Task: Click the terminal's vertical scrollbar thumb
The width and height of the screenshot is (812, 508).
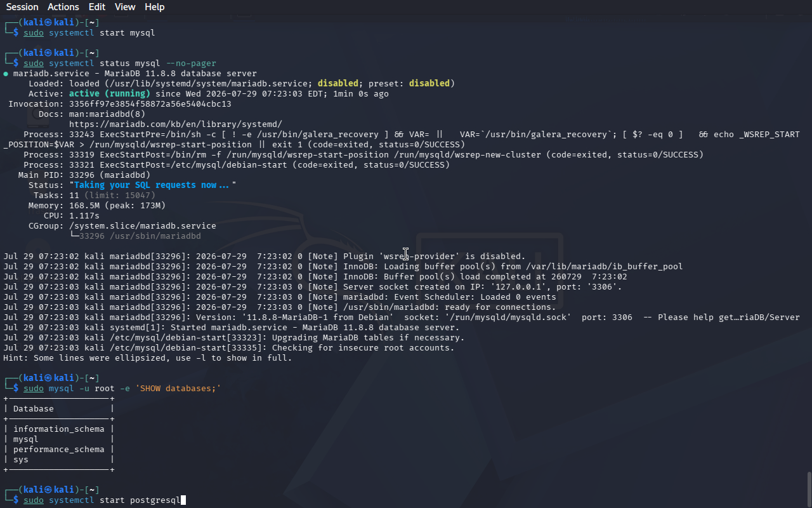Action: pos(809,488)
